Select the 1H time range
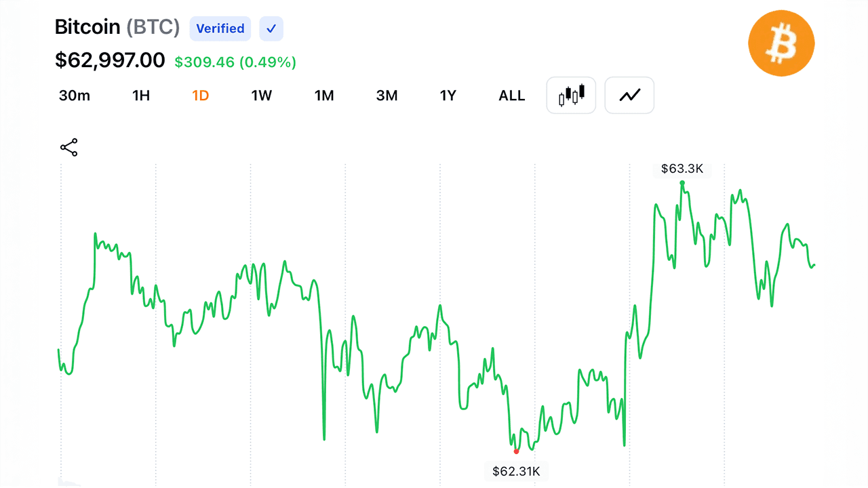Screen dimensions: 868x488 point(140,96)
